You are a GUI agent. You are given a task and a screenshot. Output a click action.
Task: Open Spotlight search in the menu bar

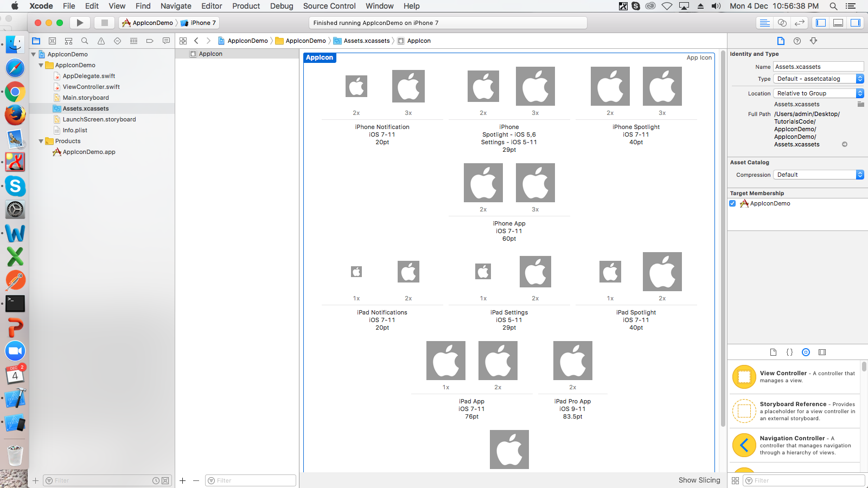click(x=833, y=6)
